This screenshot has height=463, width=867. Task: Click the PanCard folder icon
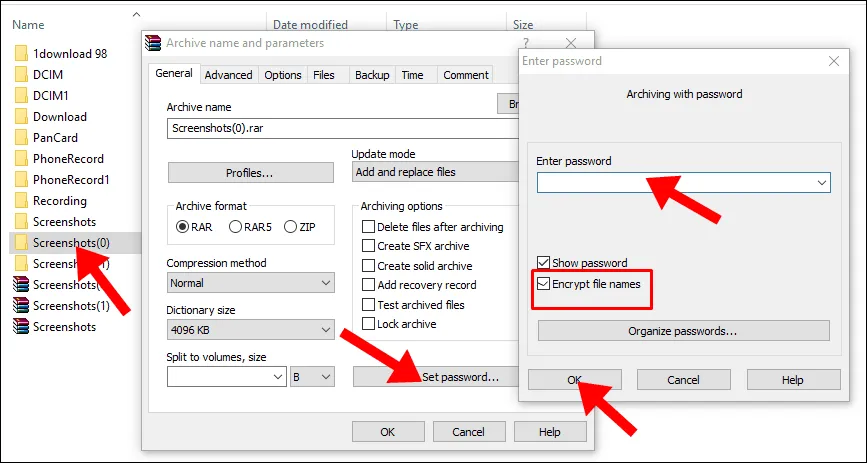pos(21,138)
